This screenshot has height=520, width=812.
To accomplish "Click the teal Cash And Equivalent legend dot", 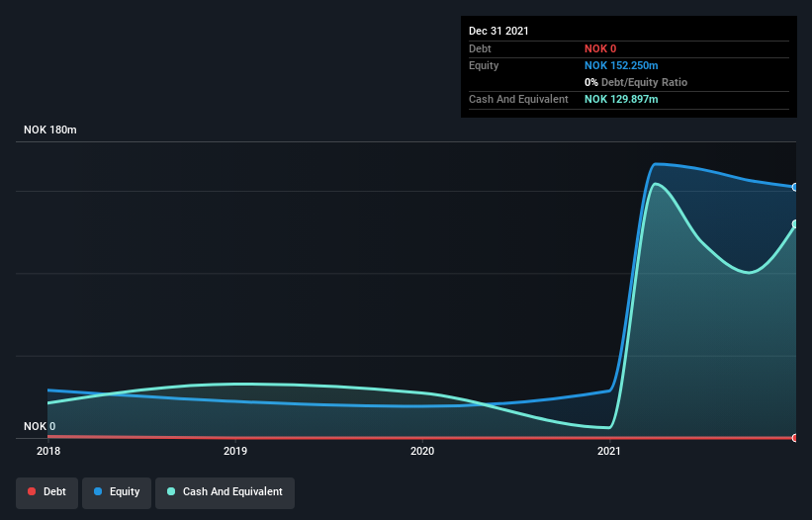I will coord(171,491).
